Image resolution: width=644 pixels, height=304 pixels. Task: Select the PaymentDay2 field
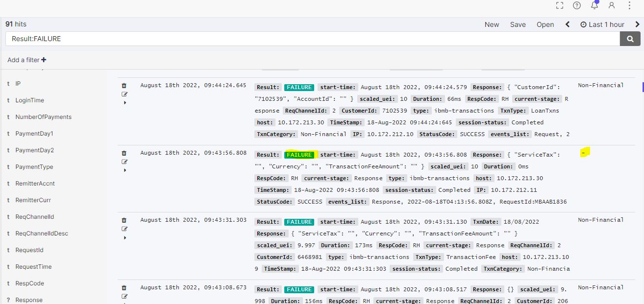(x=34, y=150)
